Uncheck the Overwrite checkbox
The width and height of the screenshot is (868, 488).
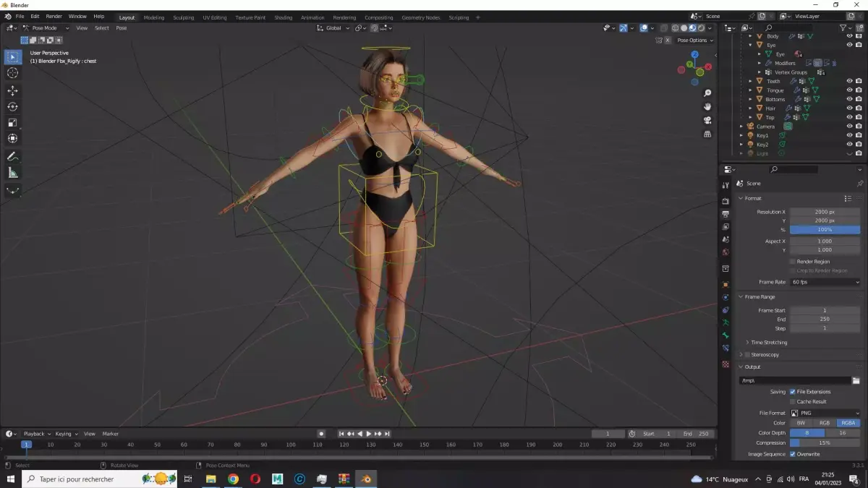pos(793,454)
